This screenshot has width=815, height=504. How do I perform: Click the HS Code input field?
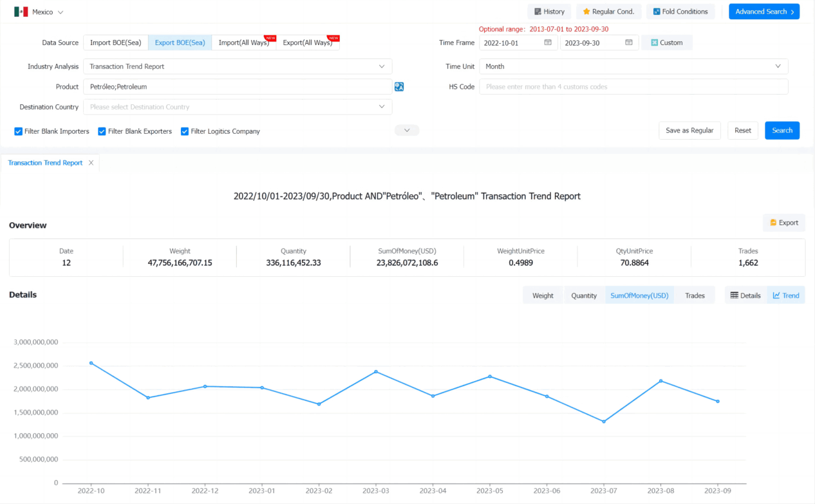[x=633, y=86]
